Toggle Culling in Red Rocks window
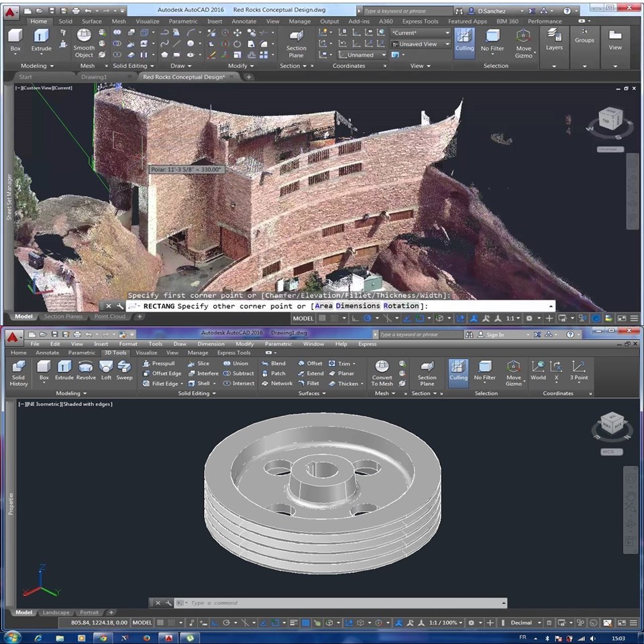The image size is (644, 644). (464, 40)
